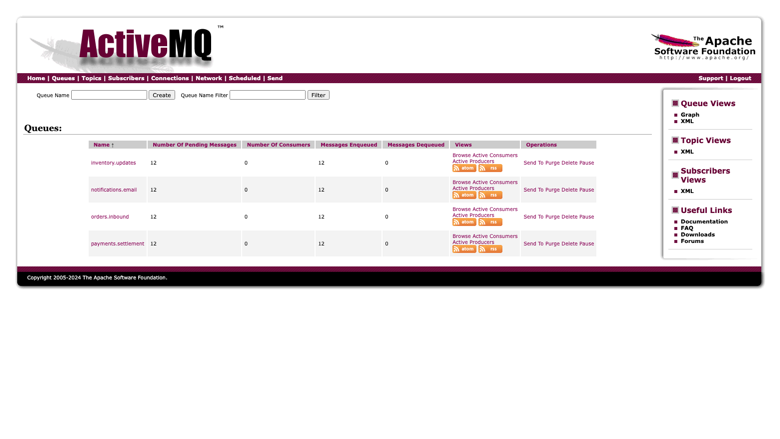Open rss feed for inventory.updates queue
The image size is (780, 439).
[x=490, y=168]
